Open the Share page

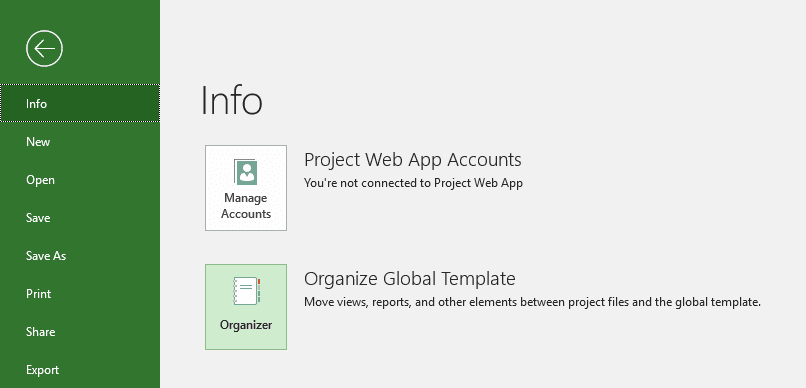pyautogui.click(x=80, y=331)
